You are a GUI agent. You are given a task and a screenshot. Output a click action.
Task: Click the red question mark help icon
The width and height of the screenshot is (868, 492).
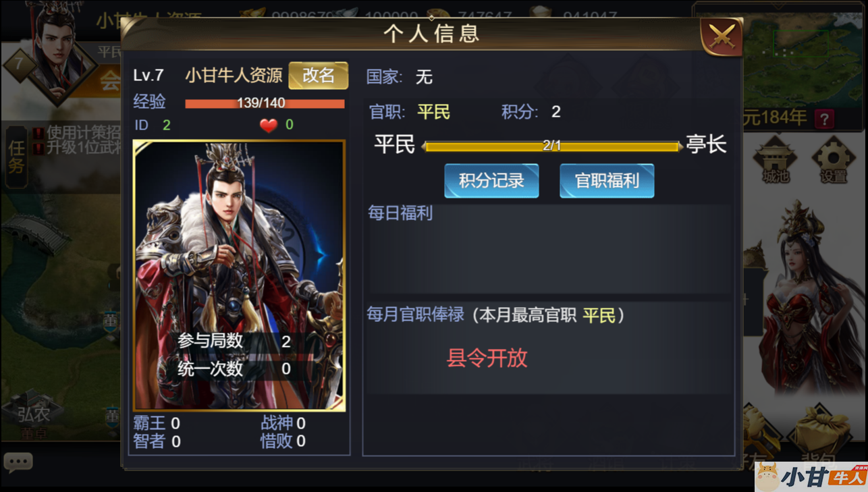(824, 119)
